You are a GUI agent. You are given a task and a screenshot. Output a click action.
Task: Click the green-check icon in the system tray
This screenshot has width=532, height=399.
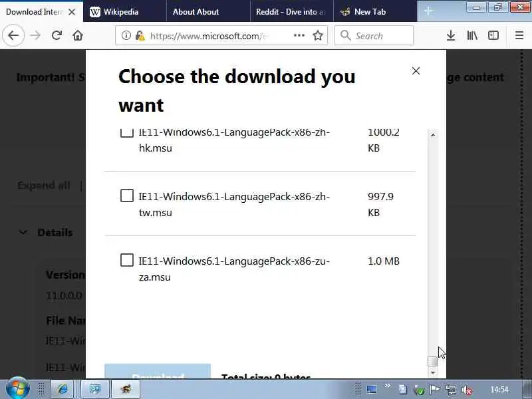pos(419,390)
